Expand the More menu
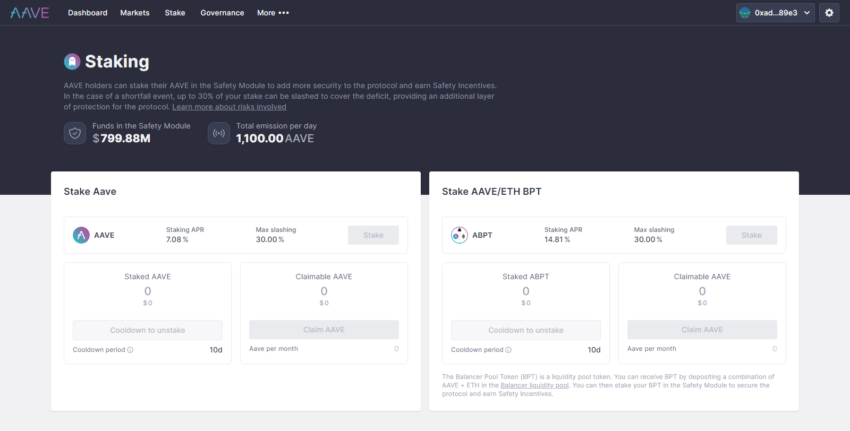850x431 pixels. point(273,12)
